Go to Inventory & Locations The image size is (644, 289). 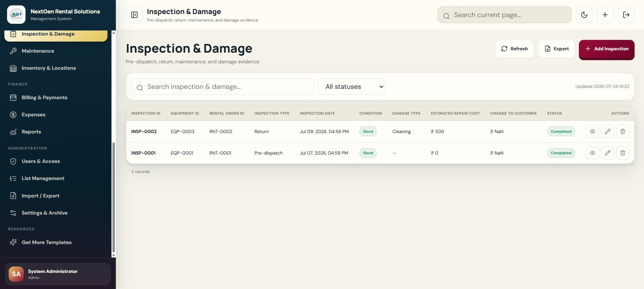click(56, 68)
